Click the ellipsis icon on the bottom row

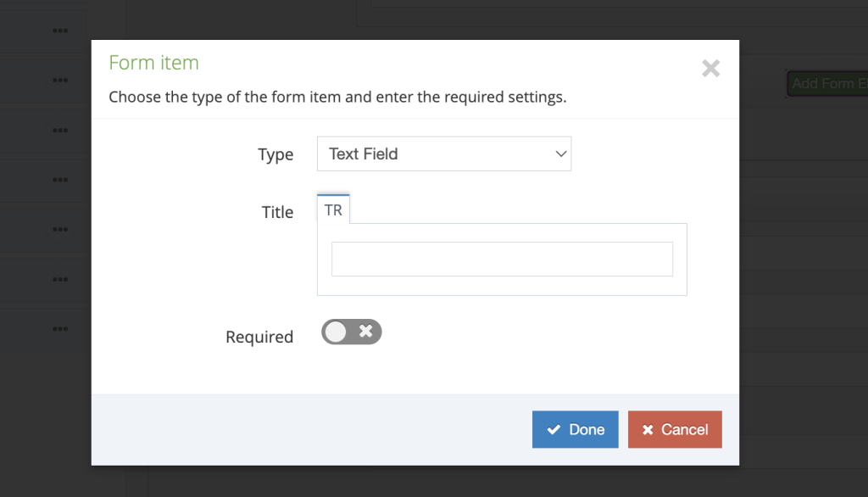pos(59,329)
